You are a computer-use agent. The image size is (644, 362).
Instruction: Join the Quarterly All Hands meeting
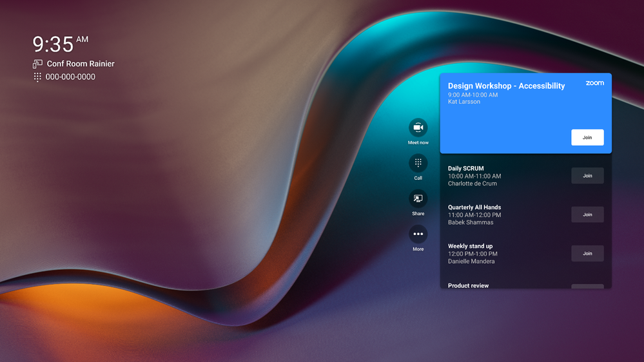click(587, 214)
